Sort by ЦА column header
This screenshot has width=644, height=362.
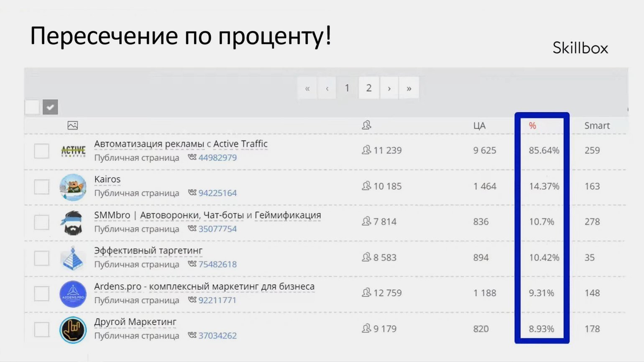coord(479,126)
